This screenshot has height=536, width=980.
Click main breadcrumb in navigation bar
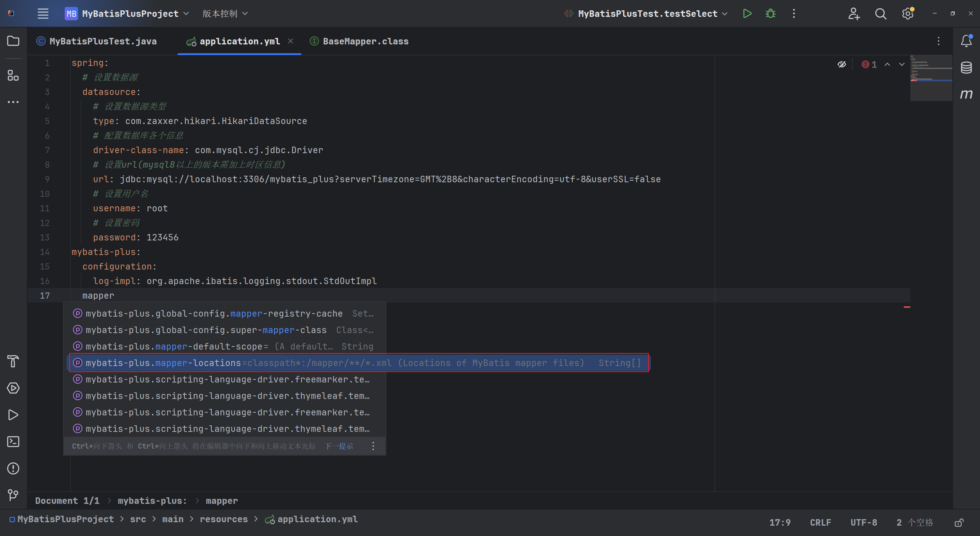point(173,519)
